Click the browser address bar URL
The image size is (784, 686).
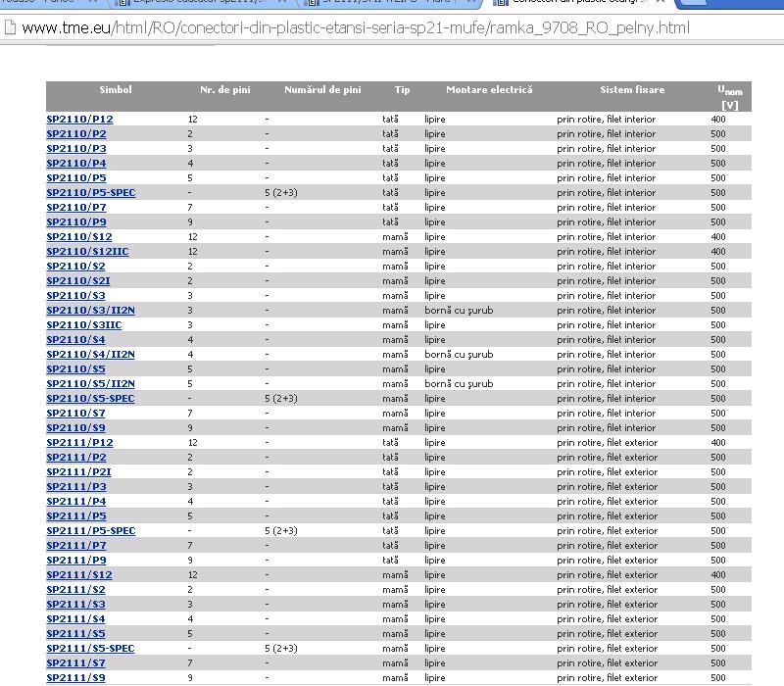pyautogui.click(x=356, y=27)
